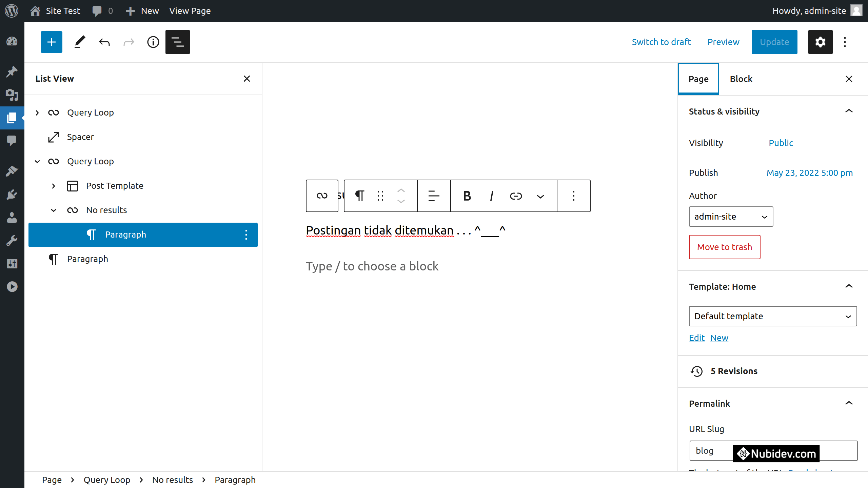Click the blue block inserter plus button
Screen dimensions: 868x488
click(52, 42)
